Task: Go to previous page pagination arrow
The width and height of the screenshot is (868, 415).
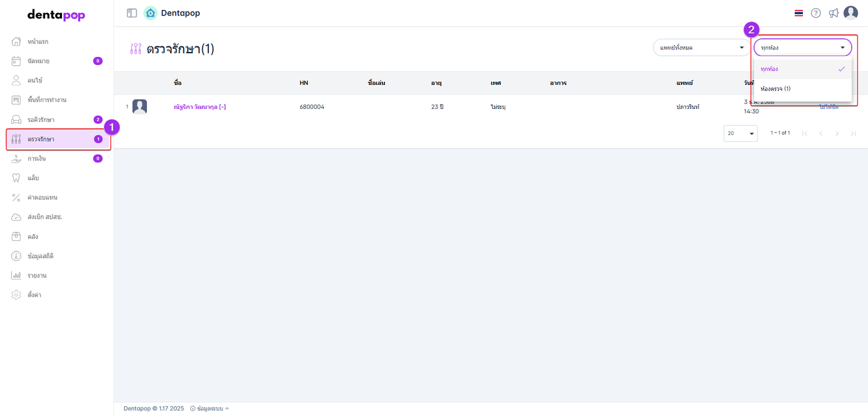Action: [821, 133]
